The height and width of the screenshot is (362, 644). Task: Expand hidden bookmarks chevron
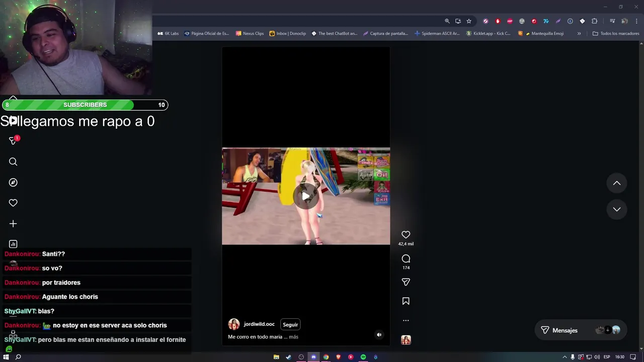pos(579,34)
